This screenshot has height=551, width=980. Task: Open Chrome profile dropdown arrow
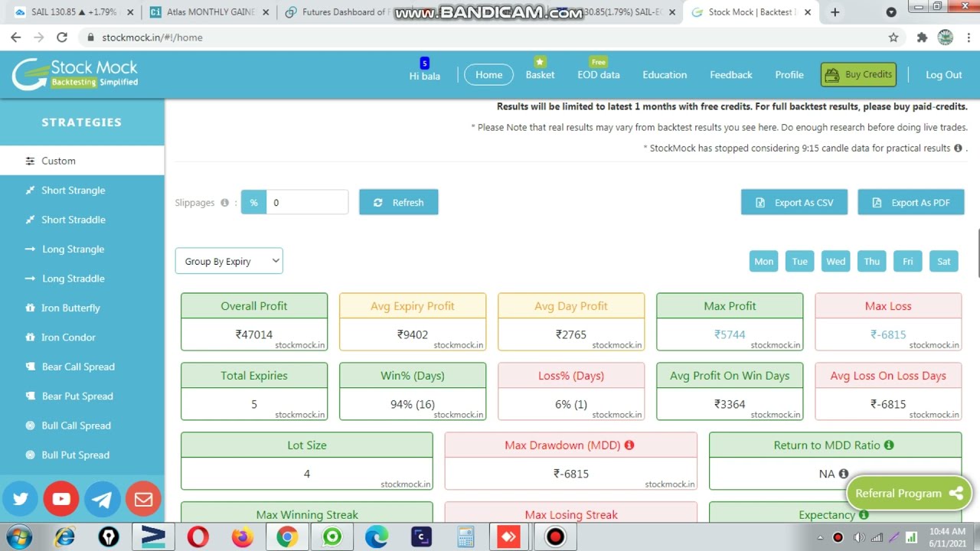(891, 12)
